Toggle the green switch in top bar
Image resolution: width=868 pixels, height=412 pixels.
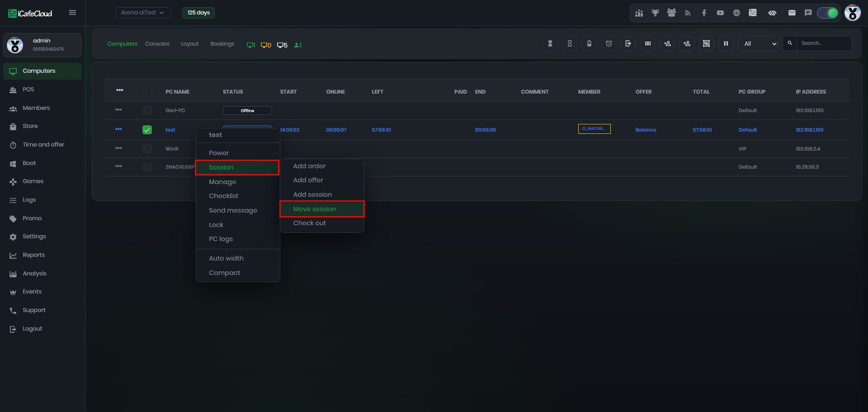click(828, 13)
